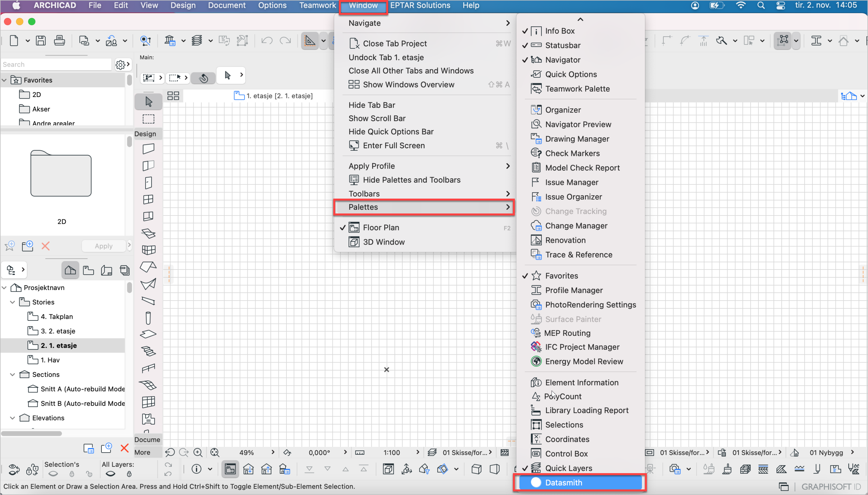Click the Print icon in toolbar
Screen dimensions: 868x495
[59, 41]
